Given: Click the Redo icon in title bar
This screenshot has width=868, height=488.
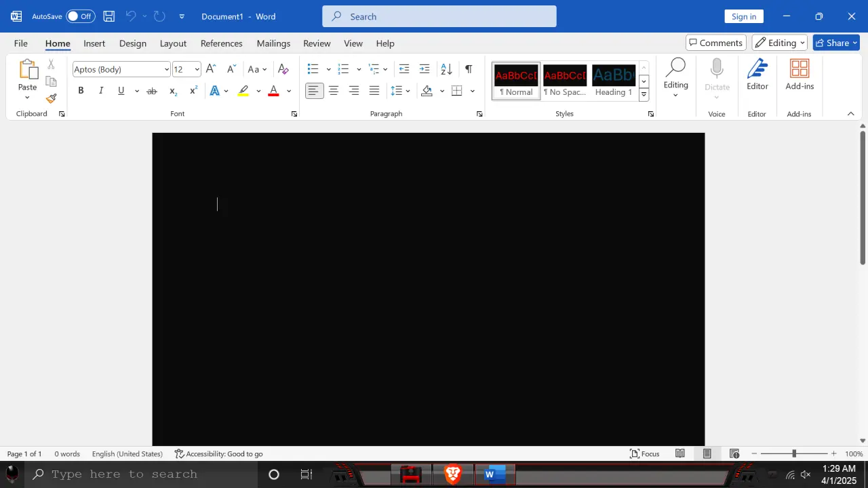Looking at the screenshot, I should (x=159, y=16).
